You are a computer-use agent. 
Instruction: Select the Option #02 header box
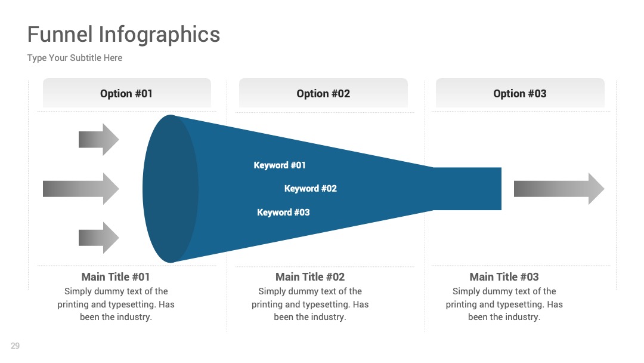tap(323, 93)
